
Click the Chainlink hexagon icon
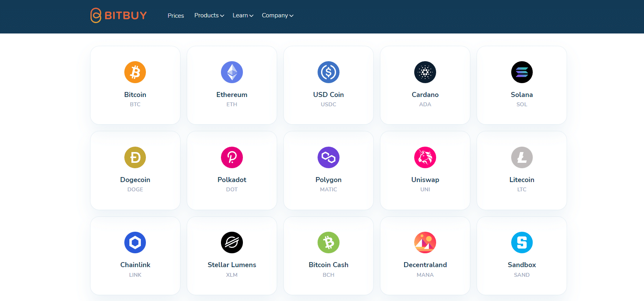pos(135,242)
